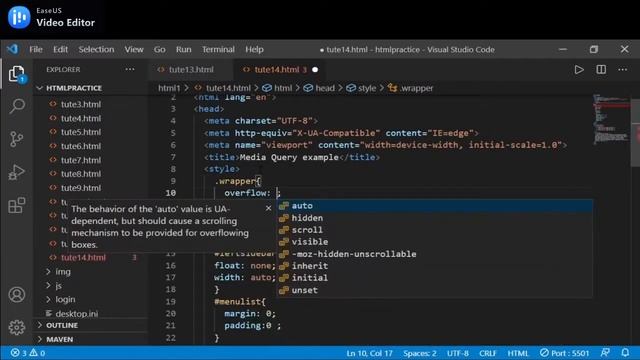640x360 pixels.
Task: Open Accounts icon in activity bar
Action: pyautogui.click(x=17, y=295)
